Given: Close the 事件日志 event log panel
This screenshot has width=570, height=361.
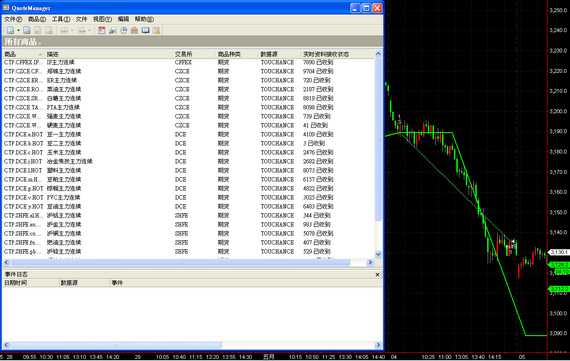Looking at the screenshot, I should click(x=377, y=274).
